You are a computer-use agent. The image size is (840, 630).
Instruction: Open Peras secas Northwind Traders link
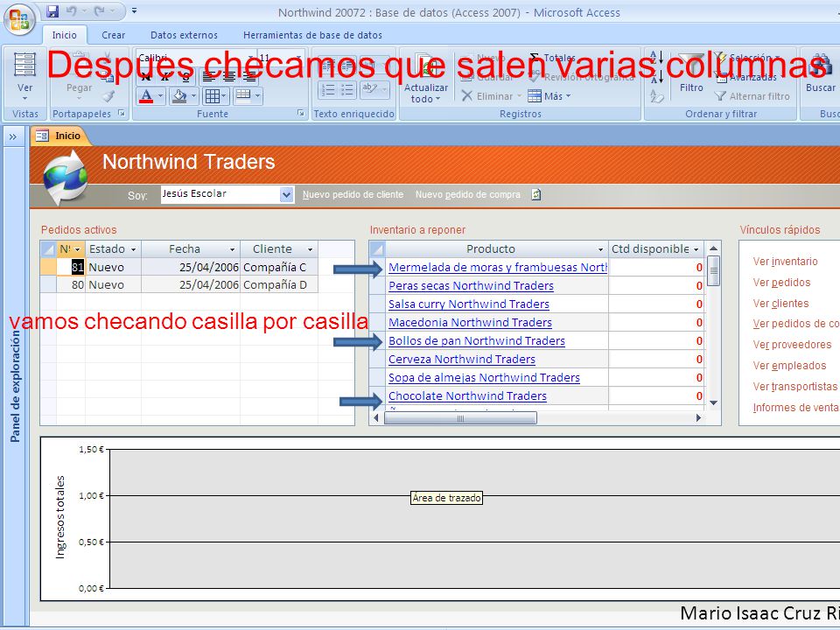tap(471, 285)
